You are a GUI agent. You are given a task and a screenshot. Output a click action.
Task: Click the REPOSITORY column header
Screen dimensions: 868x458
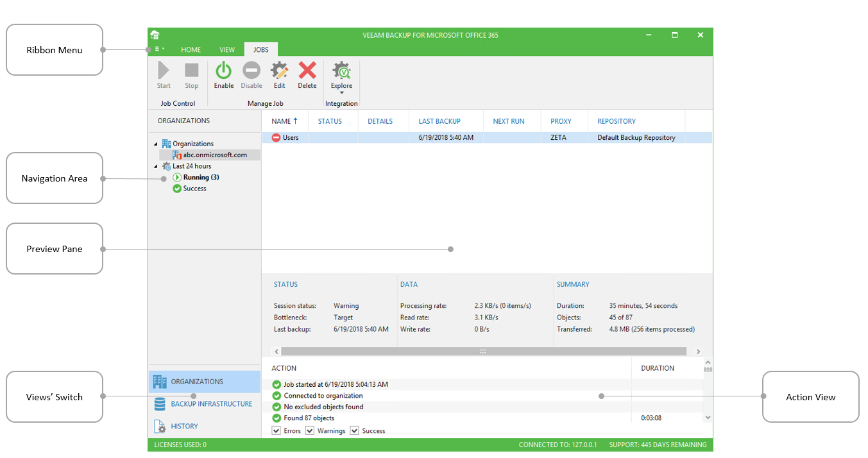pyautogui.click(x=617, y=121)
